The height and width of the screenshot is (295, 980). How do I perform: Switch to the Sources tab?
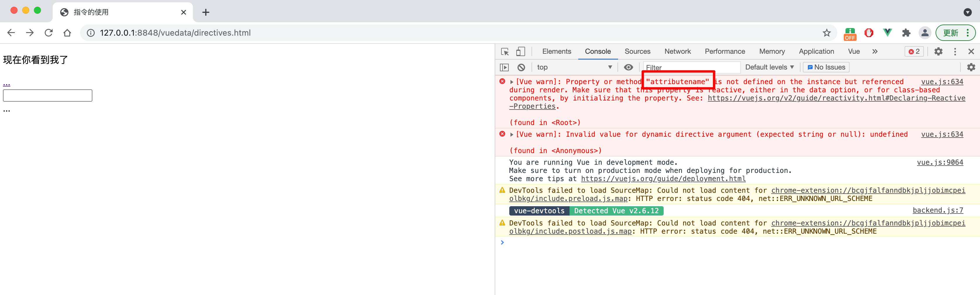click(x=637, y=51)
